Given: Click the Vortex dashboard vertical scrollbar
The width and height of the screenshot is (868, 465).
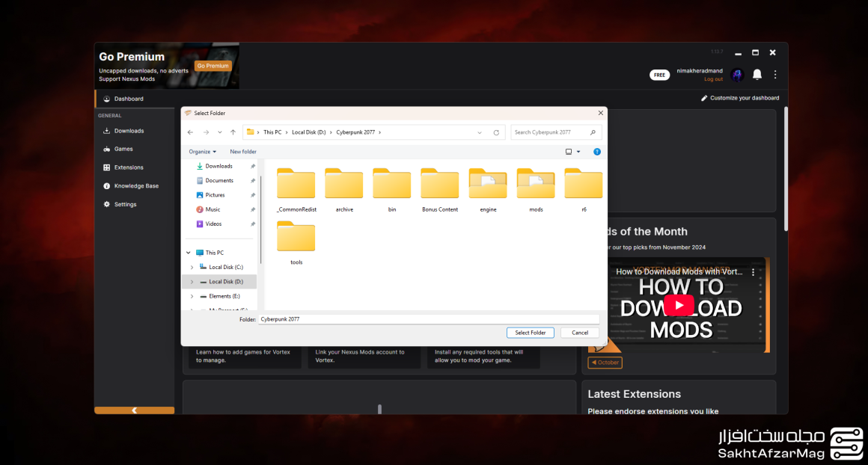Looking at the screenshot, I should coord(786,170).
